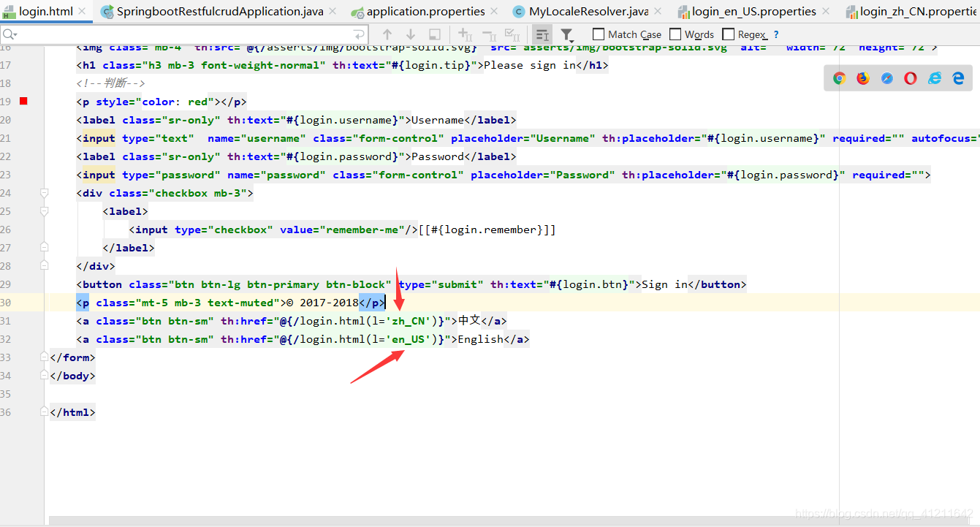Image resolution: width=980 pixels, height=527 pixels.
Task: Enable Regex checkbox
Action: pos(728,34)
